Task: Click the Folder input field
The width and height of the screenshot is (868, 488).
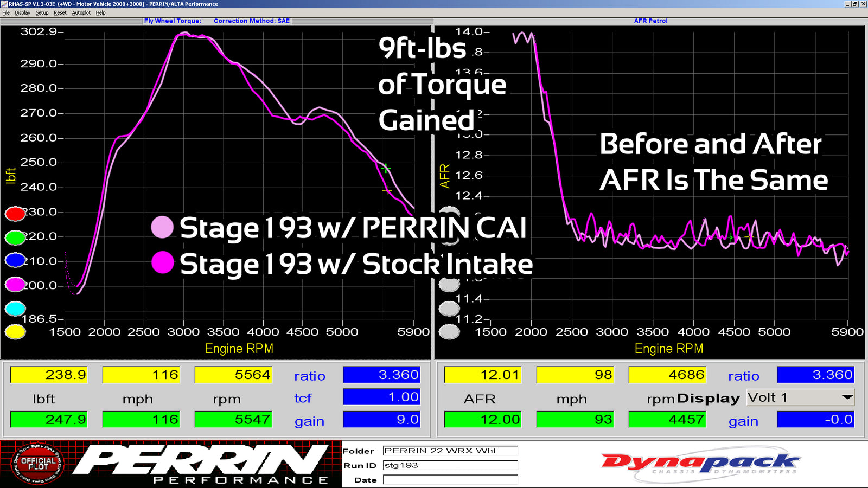Action: pyautogui.click(x=450, y=451)
